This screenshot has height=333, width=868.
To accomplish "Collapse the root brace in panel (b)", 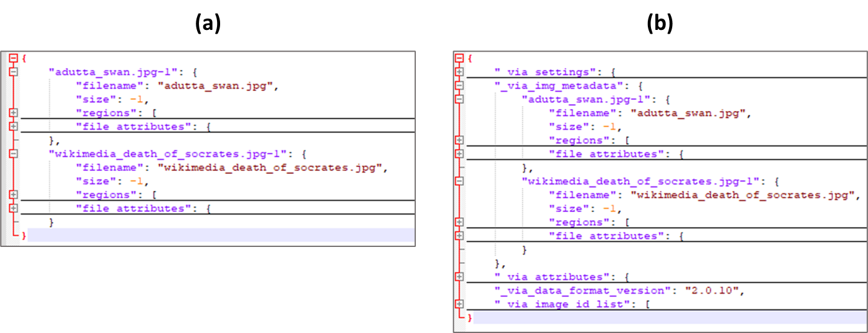I will [460, 59].
